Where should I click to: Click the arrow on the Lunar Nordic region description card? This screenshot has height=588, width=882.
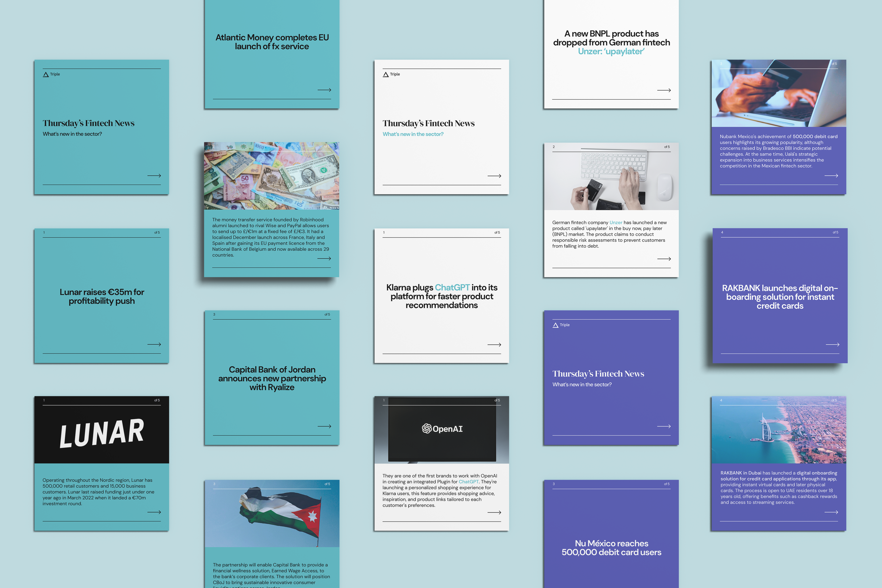point(154,512)
